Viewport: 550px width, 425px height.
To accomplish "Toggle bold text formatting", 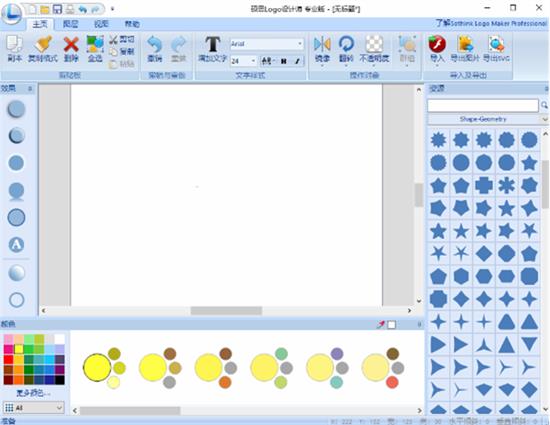I will [284, 61].
